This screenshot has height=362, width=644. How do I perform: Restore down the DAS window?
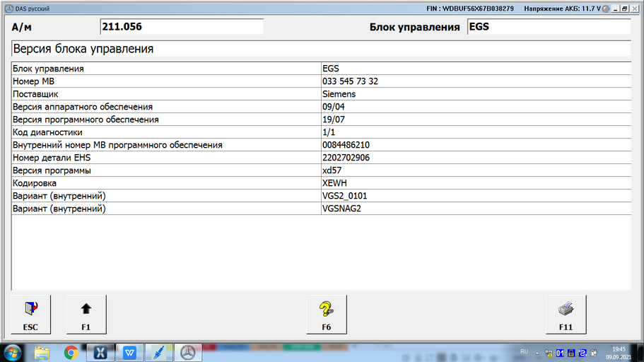[625, 8]
